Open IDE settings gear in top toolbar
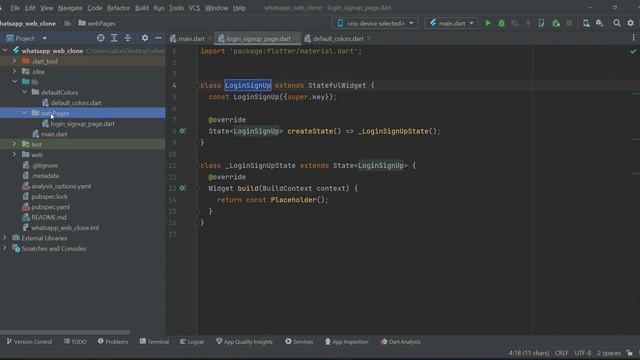This screenshot has height=360, width=640. click(x=631, y=24)
